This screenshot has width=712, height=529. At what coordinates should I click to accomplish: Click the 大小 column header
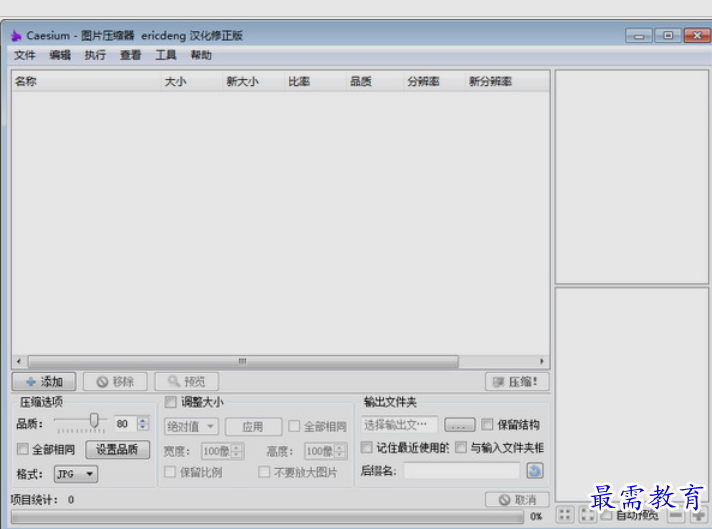click(x=191, y=82)
